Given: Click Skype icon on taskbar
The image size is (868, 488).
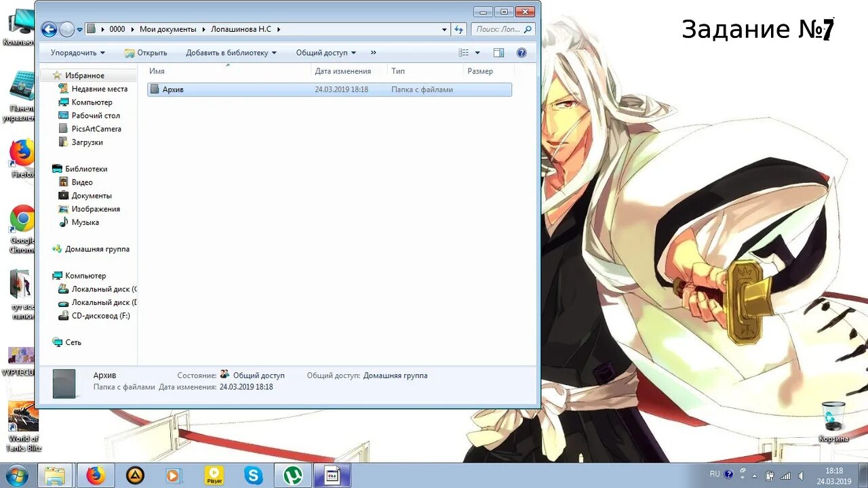Looking at the screenshot, I should pos(254,476).
